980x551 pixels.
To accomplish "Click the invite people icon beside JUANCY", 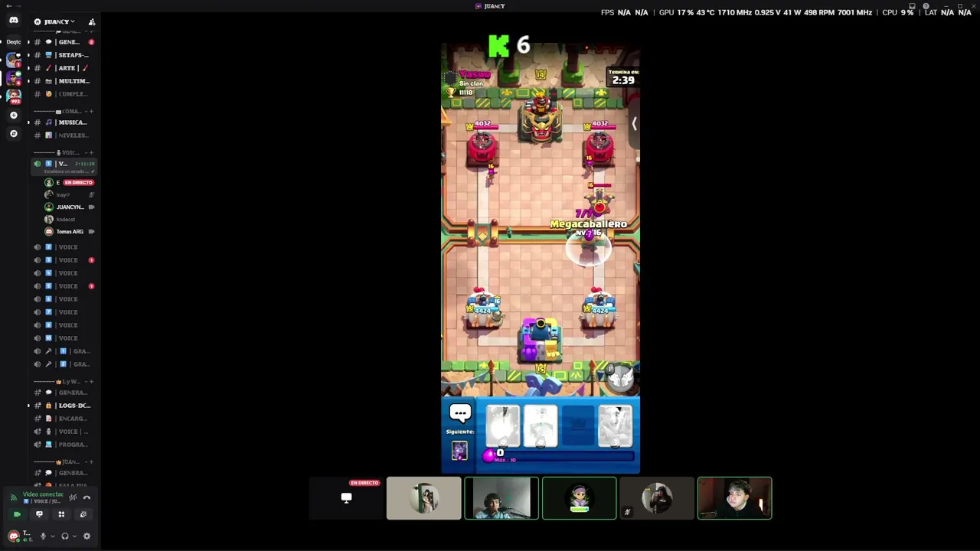I will point(92,21).
